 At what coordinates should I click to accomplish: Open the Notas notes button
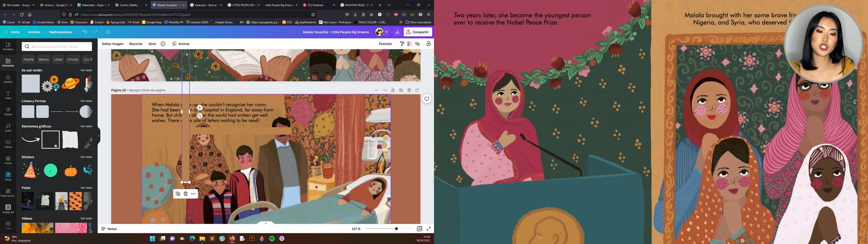point(109,229)
